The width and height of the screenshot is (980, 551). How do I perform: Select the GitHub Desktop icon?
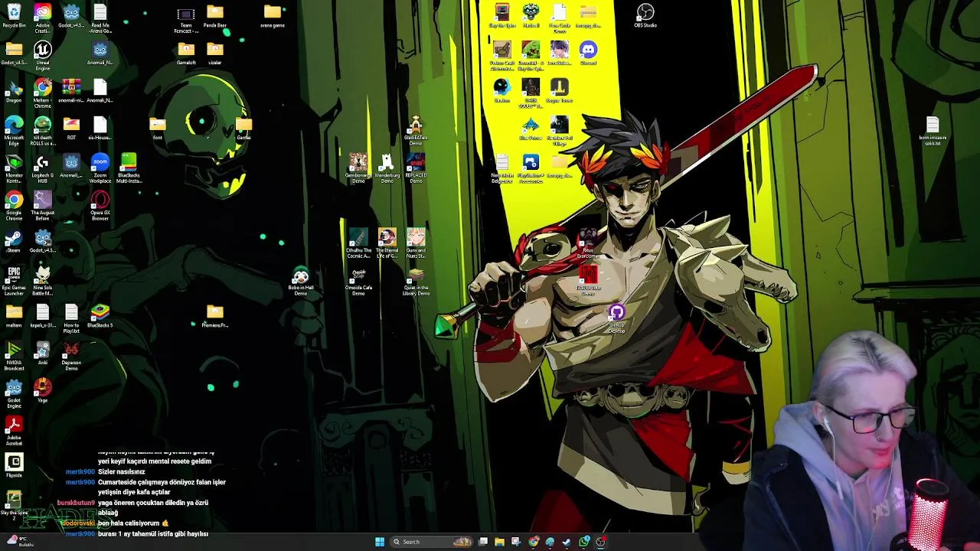click(x=616, y=318)
